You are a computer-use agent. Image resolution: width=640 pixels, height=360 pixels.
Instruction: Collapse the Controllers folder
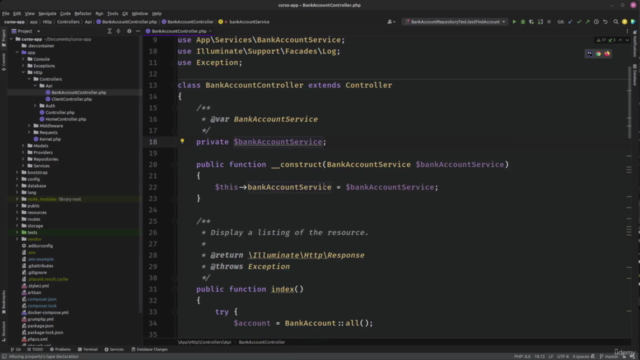(29, 79)
